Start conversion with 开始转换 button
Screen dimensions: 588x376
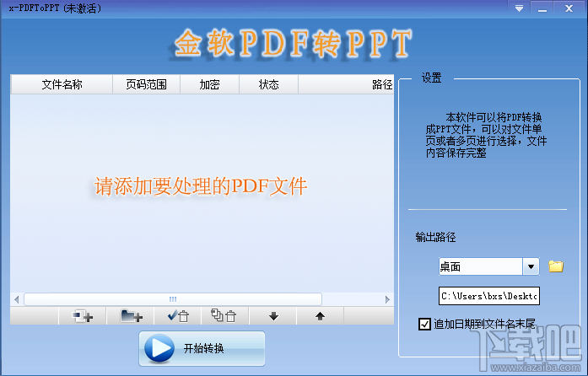point(202,349)
